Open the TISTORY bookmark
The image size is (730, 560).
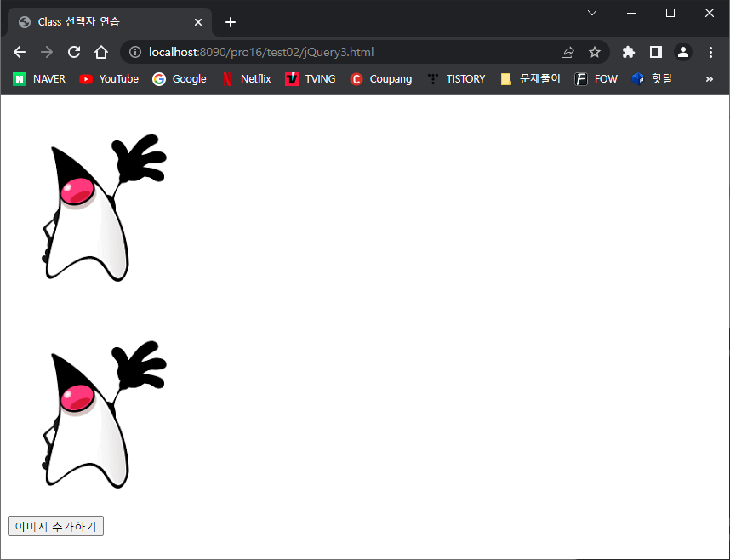click(457, 79)
